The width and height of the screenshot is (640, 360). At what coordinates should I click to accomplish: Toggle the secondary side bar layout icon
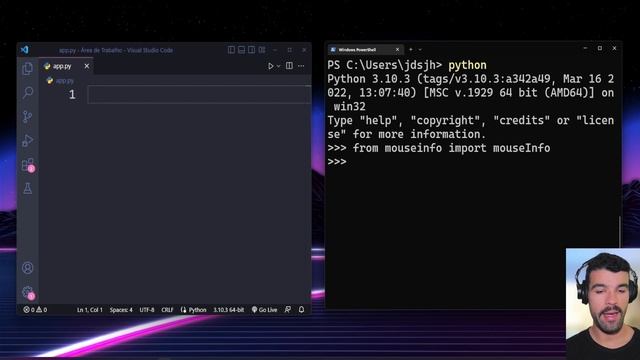coord(251,50)
